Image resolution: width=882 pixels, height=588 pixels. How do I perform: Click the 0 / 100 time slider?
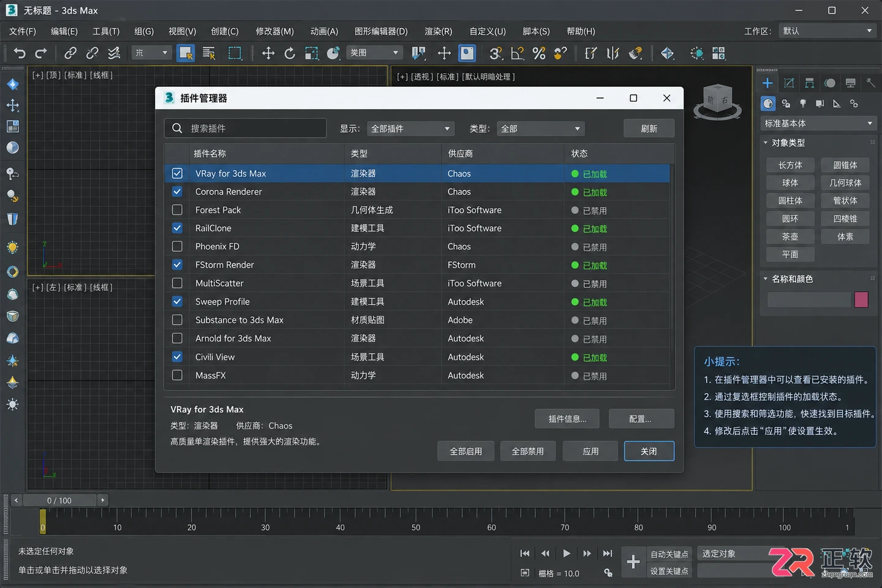point(59,500)
